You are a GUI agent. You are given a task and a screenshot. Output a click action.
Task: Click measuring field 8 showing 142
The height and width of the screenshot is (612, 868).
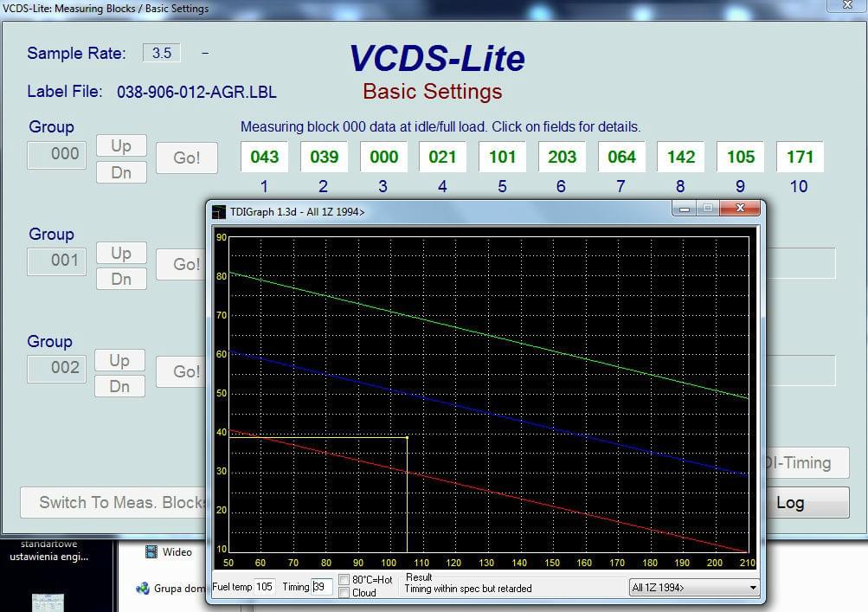(x=681, y=157)
